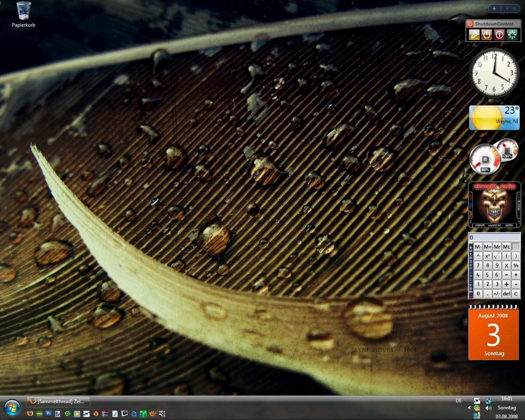Click the % percent key on calculator
Screen dimensions: 525x420
(x=516, y=265)
